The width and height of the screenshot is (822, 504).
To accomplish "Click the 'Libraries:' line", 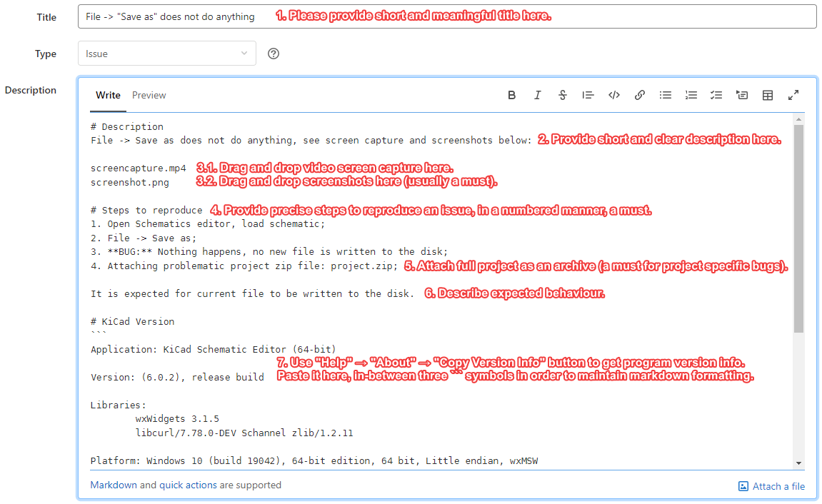I will pyautogui.click(x=119, y=405).
